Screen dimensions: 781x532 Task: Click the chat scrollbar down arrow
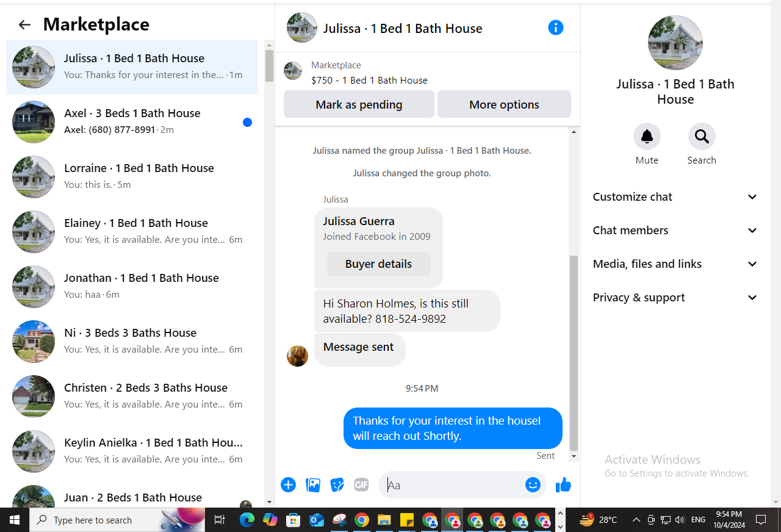pyautogui.click(x=574, y=456)
